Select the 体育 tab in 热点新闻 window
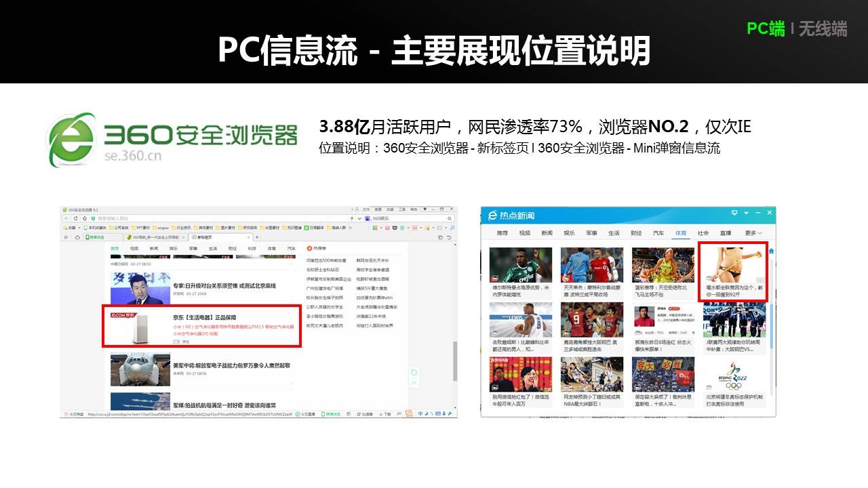The height and width of the screenshot is (488, 868). pos(680,233)
